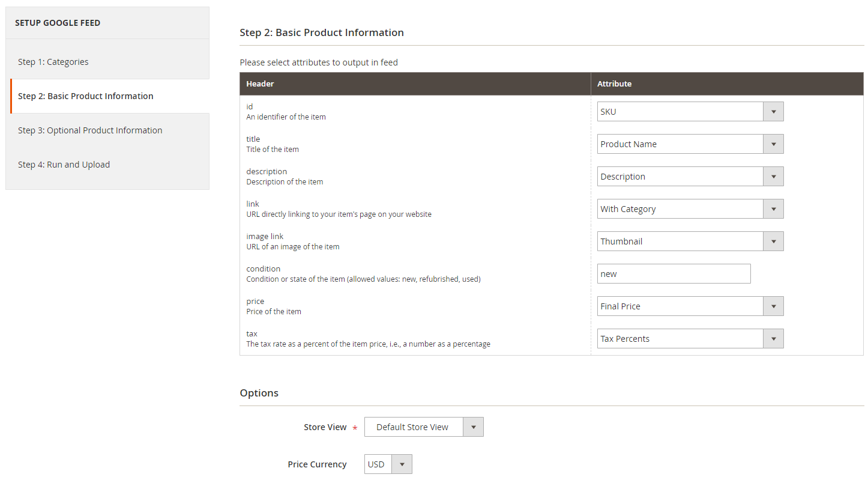Go to Step 1: Categories
868x486 pixels.
tap(53, 62)
